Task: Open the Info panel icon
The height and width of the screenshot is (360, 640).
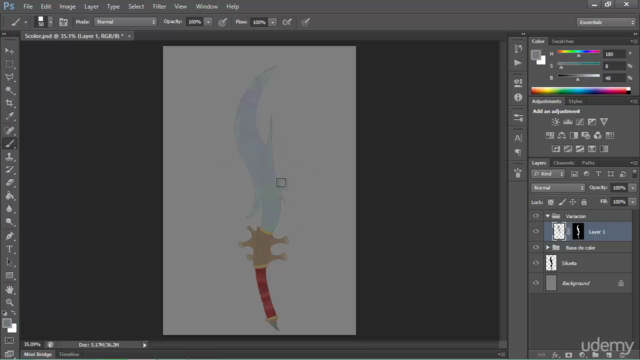Action: click(518, 97)
